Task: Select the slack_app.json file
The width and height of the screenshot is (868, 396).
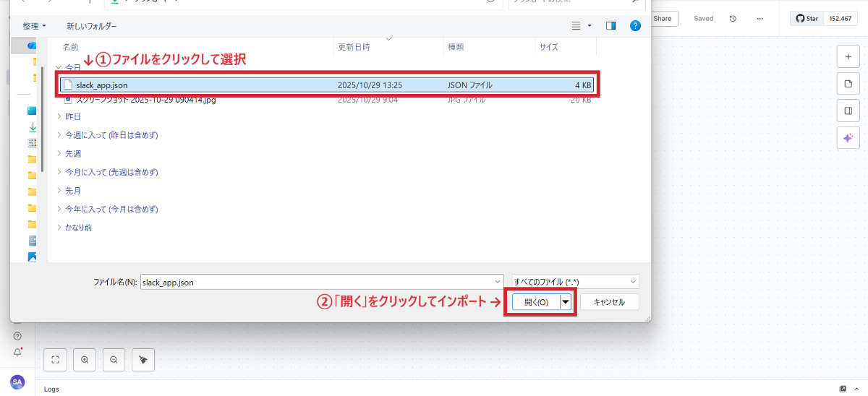Action: coord(102,85)
